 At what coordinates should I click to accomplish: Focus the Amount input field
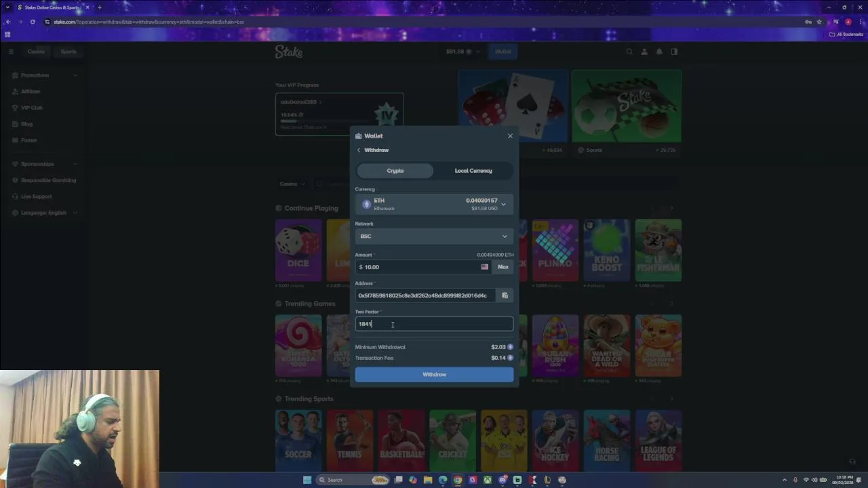[x=418, y=267]
